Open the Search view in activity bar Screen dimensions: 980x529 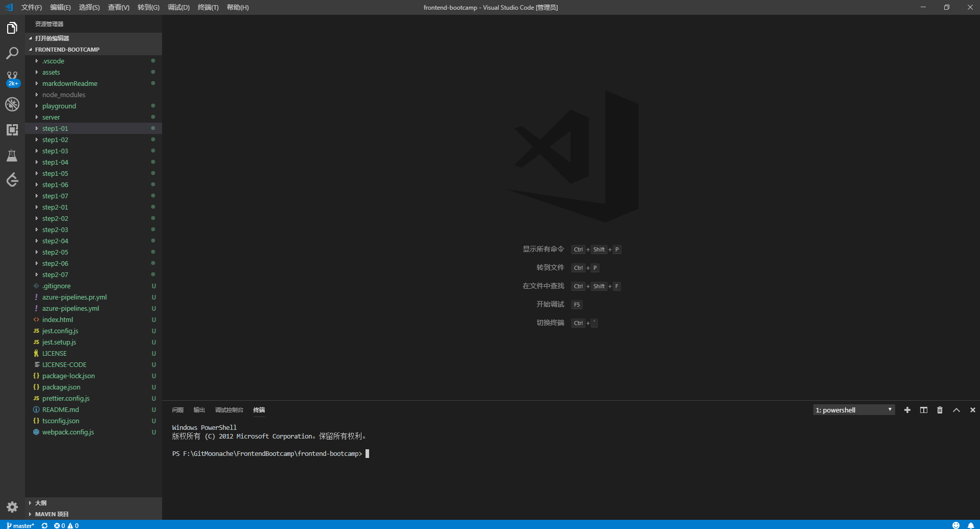12,53
